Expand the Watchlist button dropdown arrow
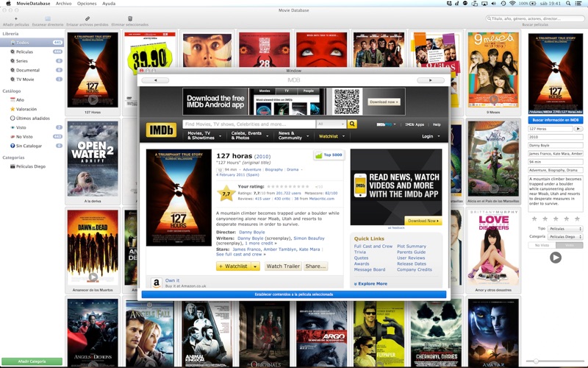This screenshot has width=588, height=368. coord(255,266)
